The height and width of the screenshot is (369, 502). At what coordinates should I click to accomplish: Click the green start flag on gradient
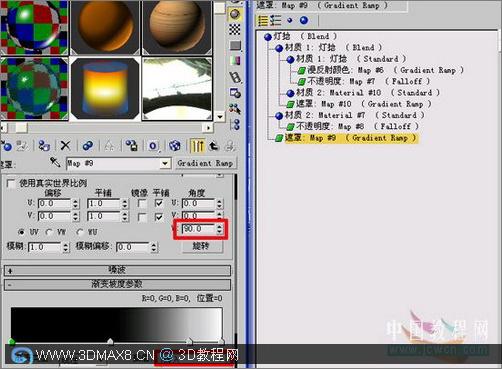point(12,341)
